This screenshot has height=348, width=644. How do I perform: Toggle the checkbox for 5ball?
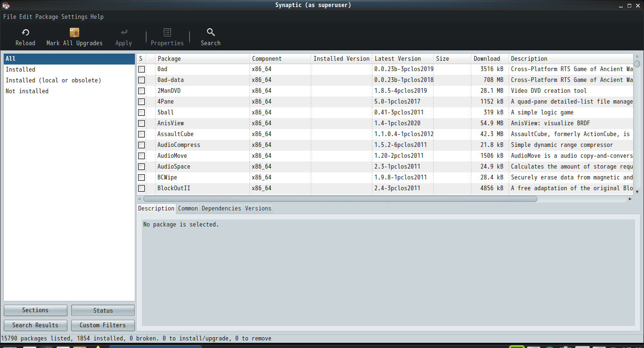pyautogui.click(x=141, y=113)
